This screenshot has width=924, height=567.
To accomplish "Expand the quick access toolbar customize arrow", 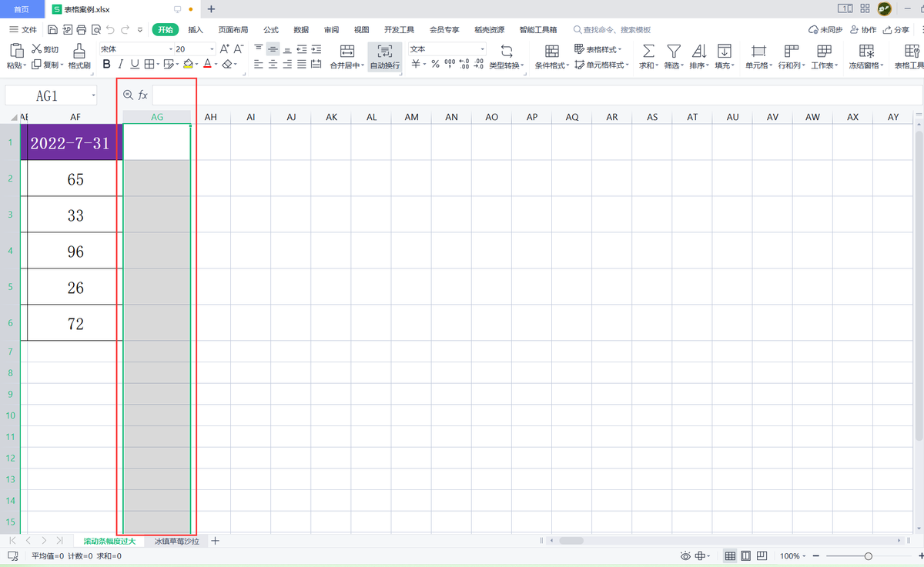I will (139, 30).
